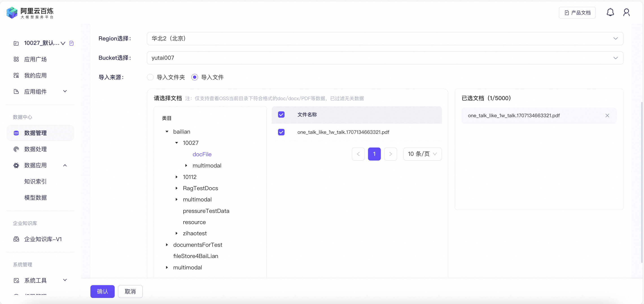Screen dimensions: 644x304
Task: Click the 系统工具 sidebar icon
Action: [16, 280]
